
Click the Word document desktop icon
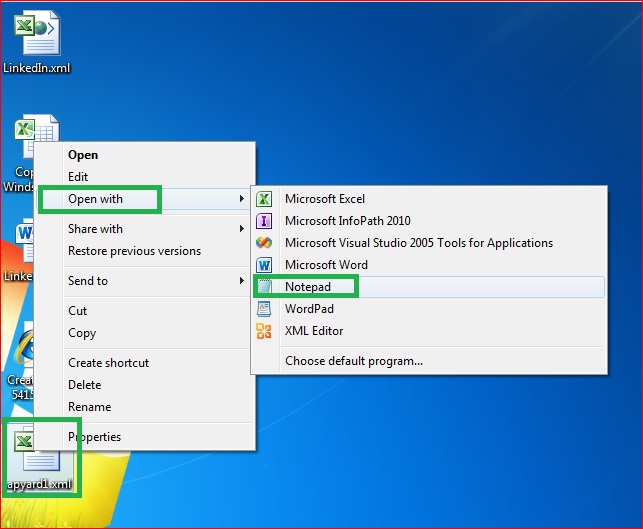pos(25,242)
